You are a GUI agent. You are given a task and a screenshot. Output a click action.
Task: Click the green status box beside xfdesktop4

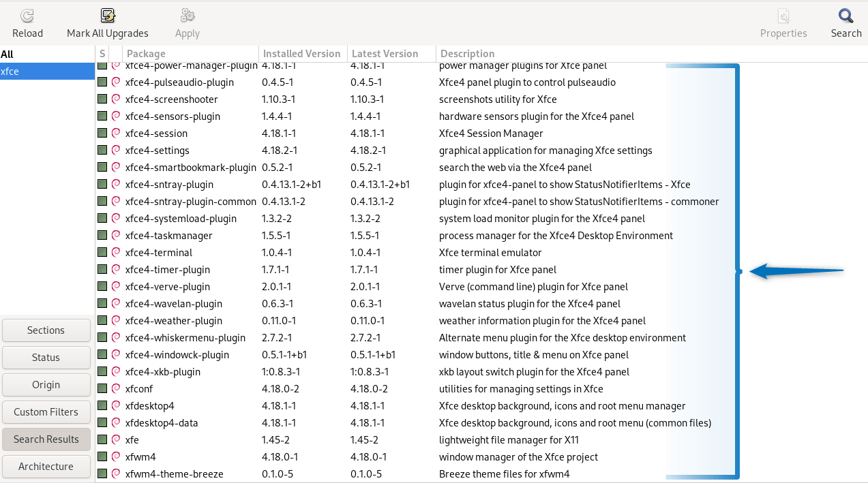pos(101,405)
